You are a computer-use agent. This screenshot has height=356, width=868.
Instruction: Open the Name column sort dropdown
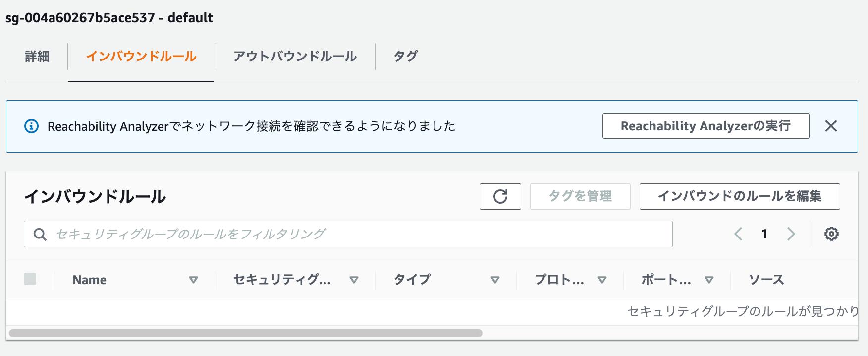coord(194,280)
